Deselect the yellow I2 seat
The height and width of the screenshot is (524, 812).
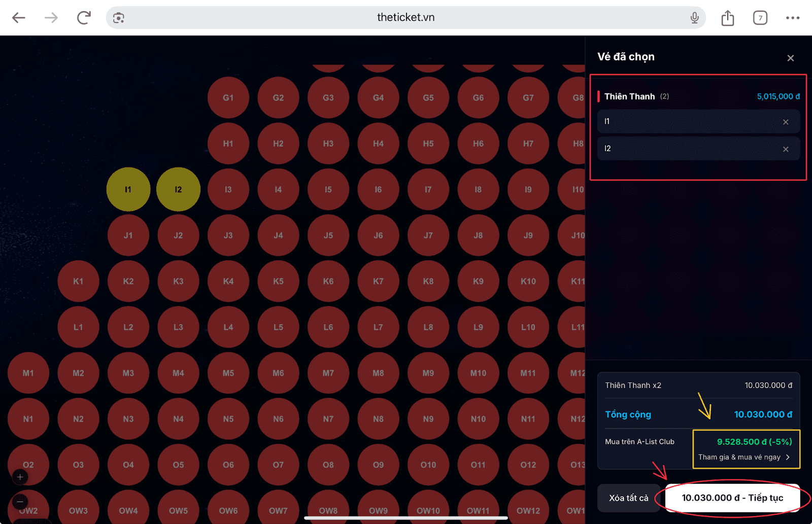178,189
